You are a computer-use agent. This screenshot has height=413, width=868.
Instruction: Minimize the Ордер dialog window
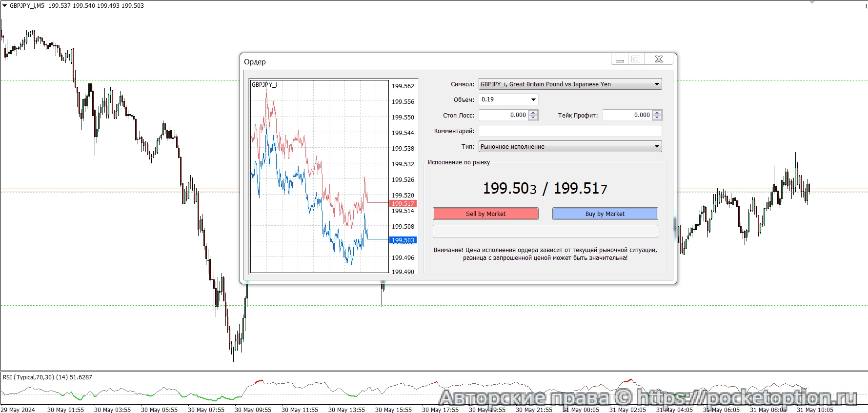coord(620,59)
